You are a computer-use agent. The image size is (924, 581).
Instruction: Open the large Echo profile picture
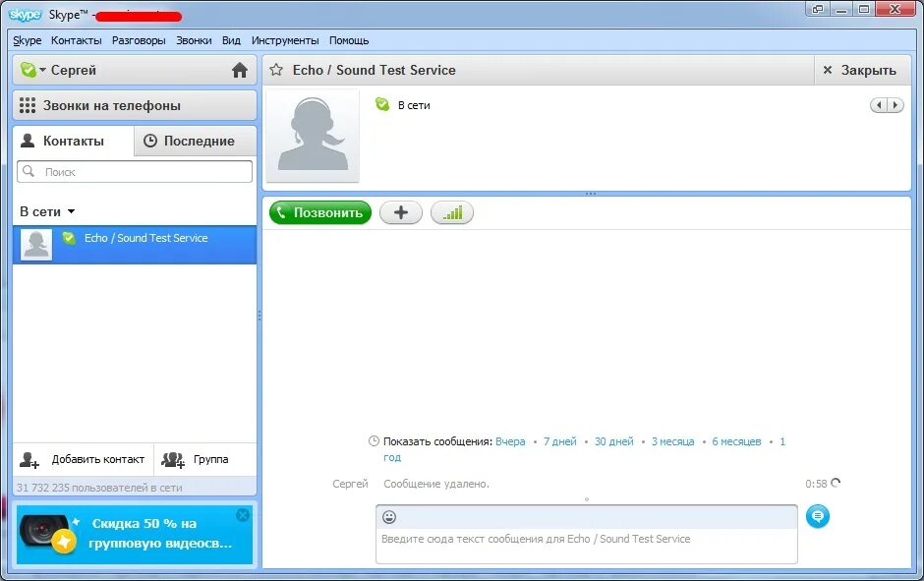(x=313, y=136)
